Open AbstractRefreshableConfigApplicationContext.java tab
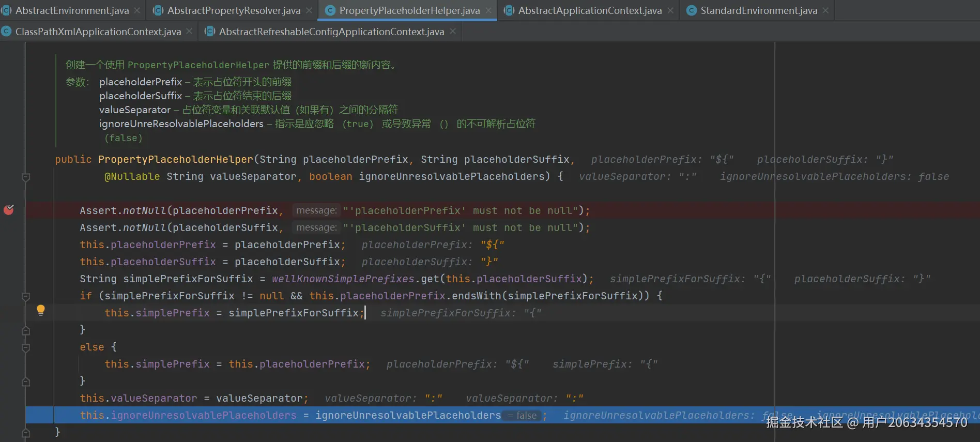The width and height of the screenshot is (980, 442). point(331,32)
